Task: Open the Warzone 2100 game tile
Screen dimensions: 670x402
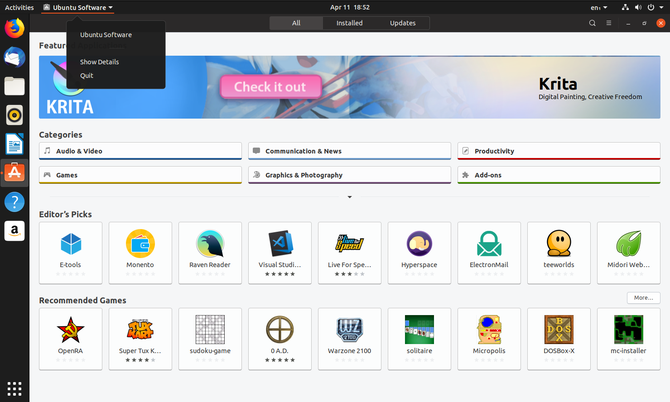Action: coord(350,339)
